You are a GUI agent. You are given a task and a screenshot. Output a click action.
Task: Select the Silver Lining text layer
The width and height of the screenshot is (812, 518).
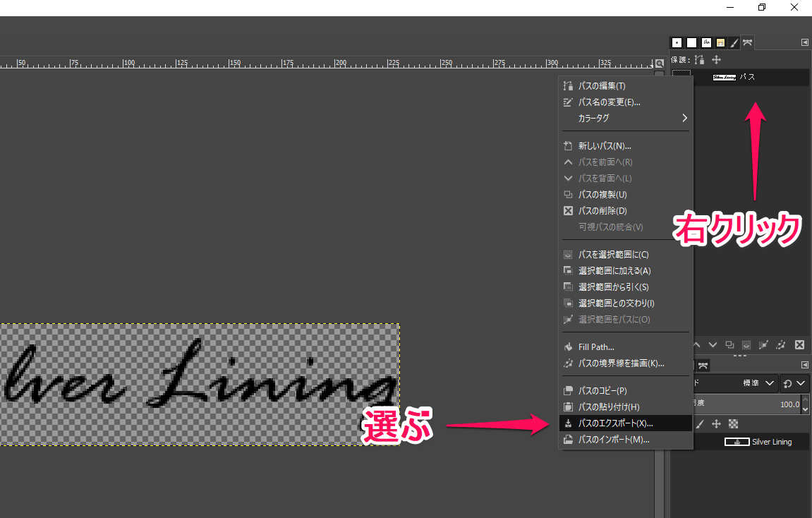771,442
